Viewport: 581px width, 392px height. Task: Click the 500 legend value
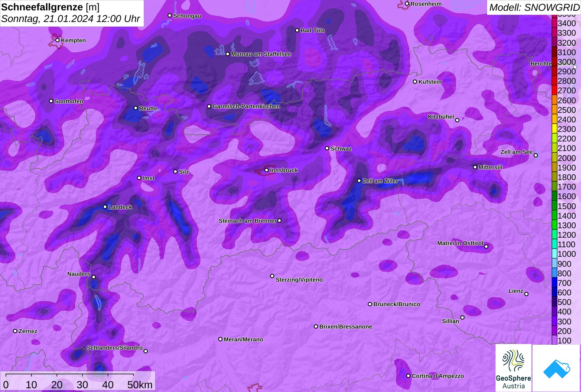(x=564, y=302)
